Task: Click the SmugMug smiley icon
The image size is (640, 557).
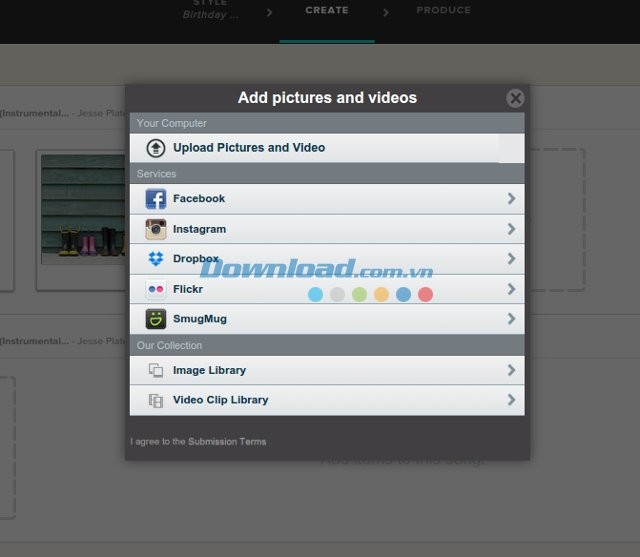Action: click(156, 319)
